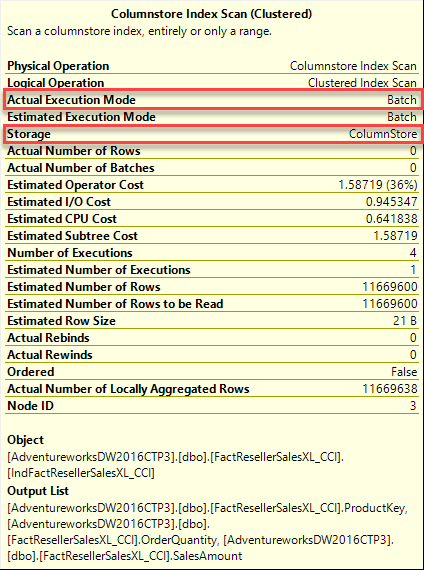This screenshot has height=570, width=424.
Task: Click the Estimated Operator Cost value
Action: [378, 185]
